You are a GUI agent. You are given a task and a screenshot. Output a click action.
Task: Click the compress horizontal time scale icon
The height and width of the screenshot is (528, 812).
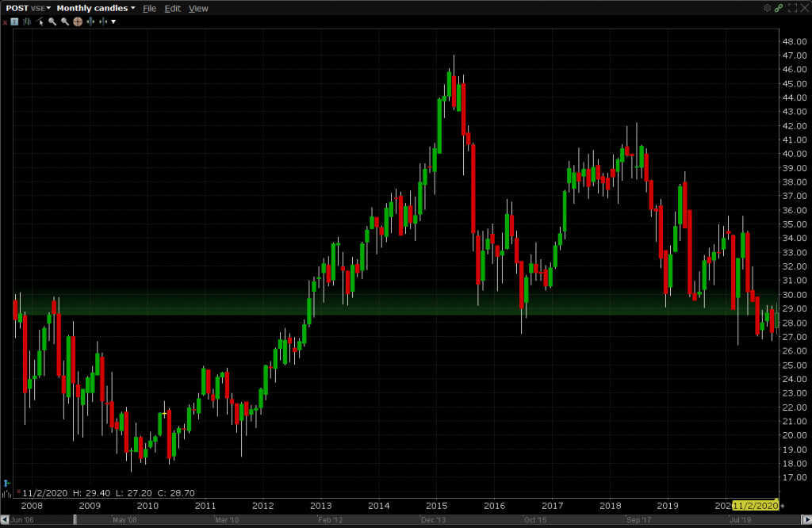coord(103,22)
